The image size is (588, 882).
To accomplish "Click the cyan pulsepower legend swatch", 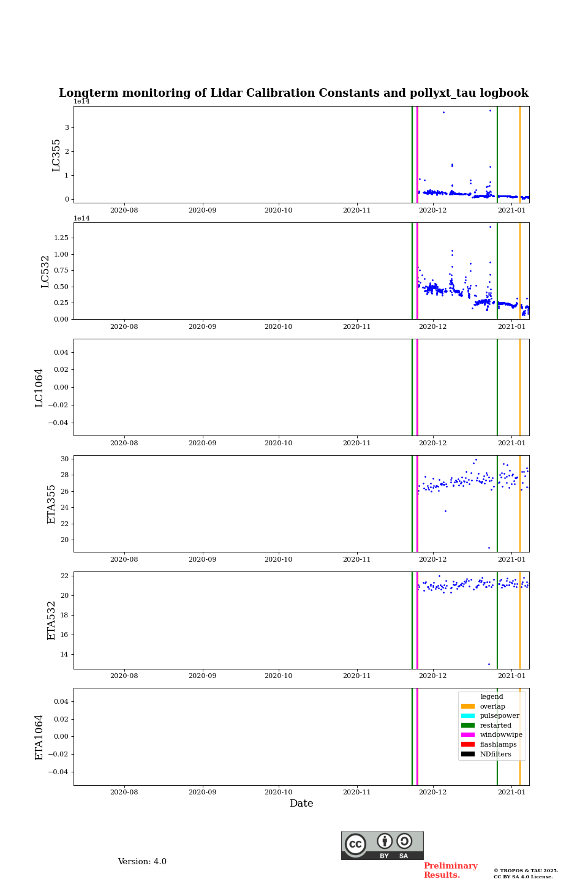I will pyautogui.click(x=468, y=715).
